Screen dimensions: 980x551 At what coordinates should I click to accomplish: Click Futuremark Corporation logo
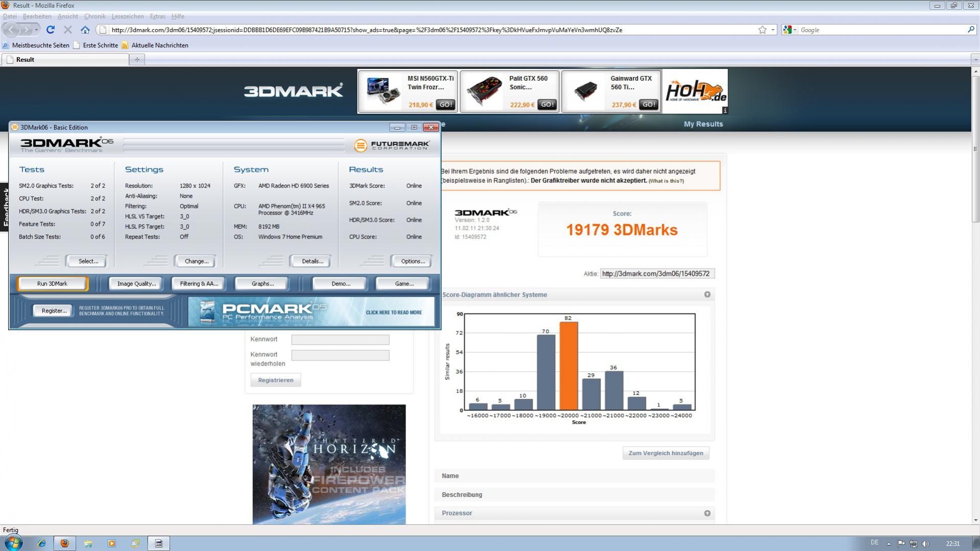pos(392,146)
